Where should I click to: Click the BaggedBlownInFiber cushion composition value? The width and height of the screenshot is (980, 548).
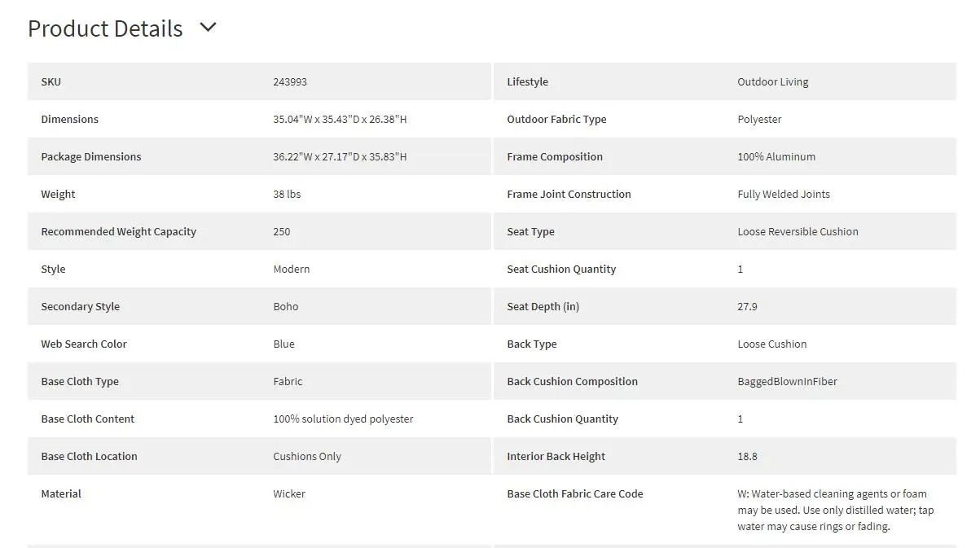point(787,382)
